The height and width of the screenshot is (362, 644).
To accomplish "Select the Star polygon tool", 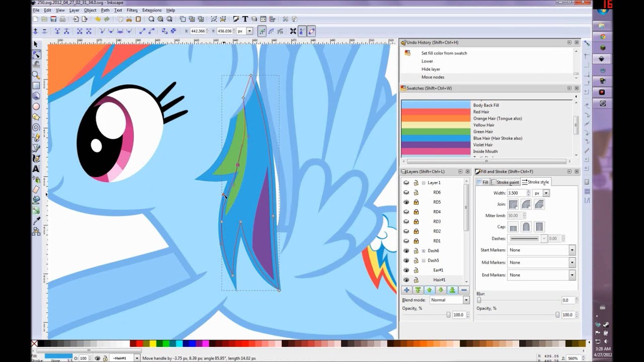I will point(36,117).
